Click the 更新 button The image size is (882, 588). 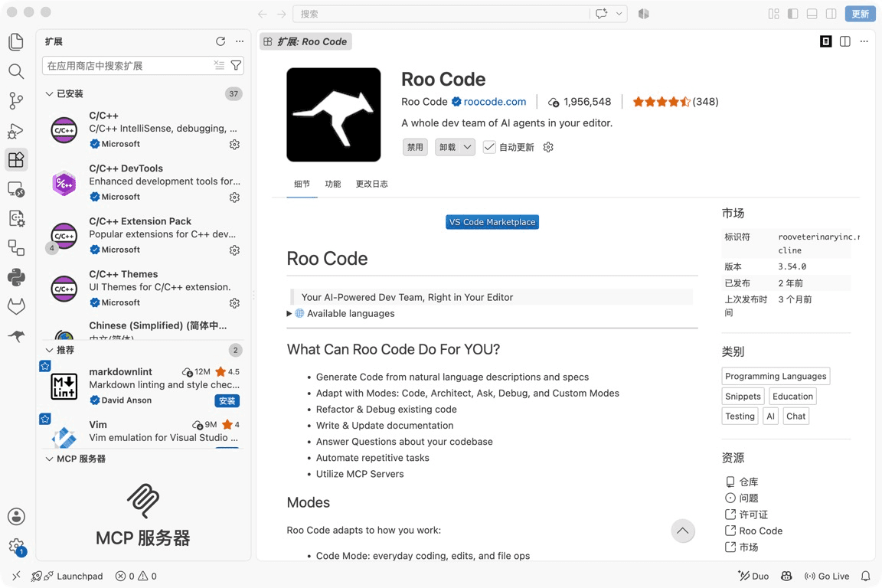[860, 14]
